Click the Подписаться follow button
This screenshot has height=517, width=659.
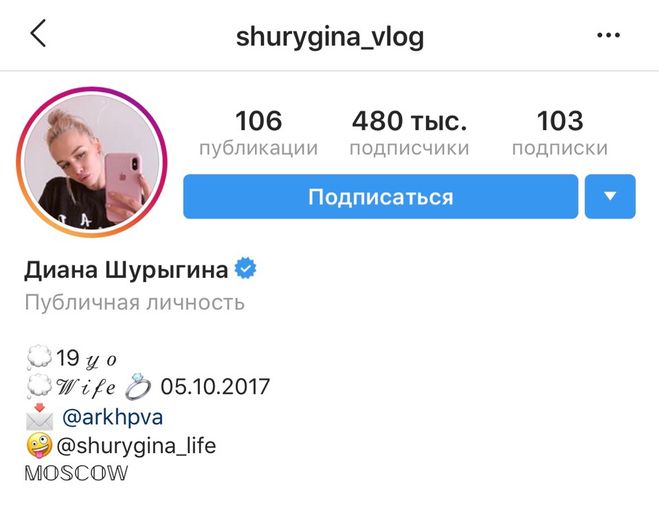coord(380,196)
